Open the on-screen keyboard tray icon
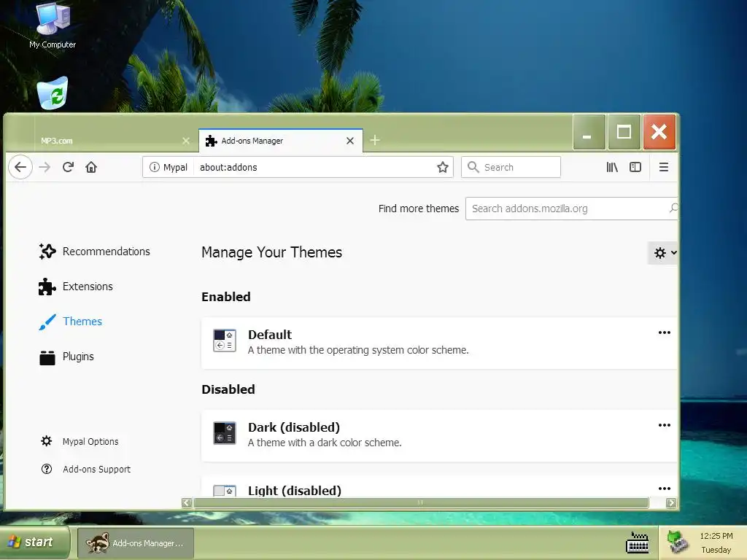The width and height of the screenshot is (747, 560). [x=638, y=542]
